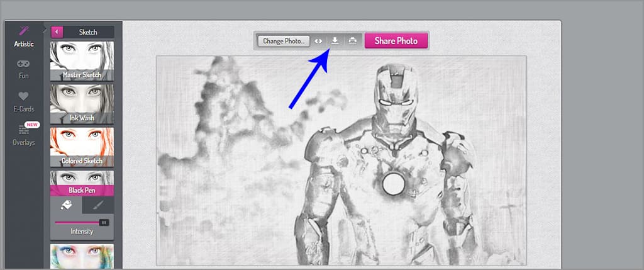Collapse the Sketch panel with back arrow
This screenshot has width=644, height=270.
[57, 32]
